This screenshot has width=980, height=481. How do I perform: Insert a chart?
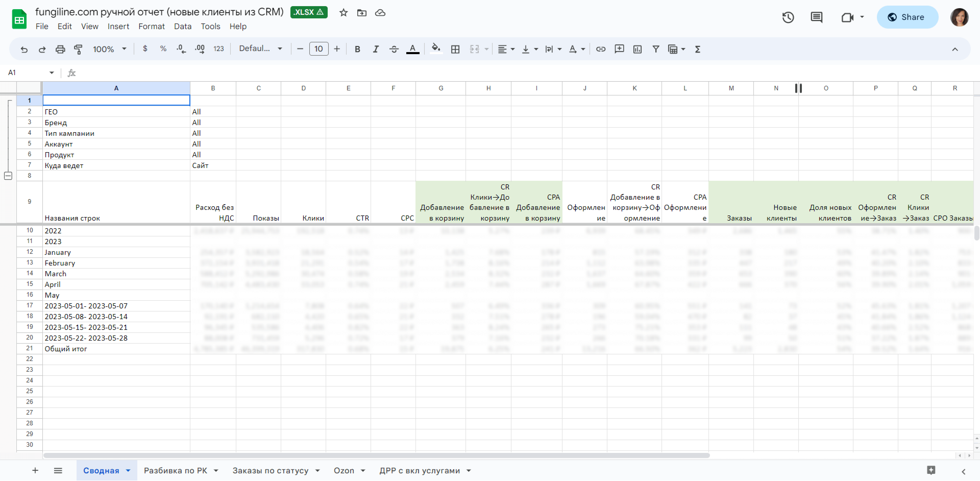pyautogui.click(x=637, y=49)
